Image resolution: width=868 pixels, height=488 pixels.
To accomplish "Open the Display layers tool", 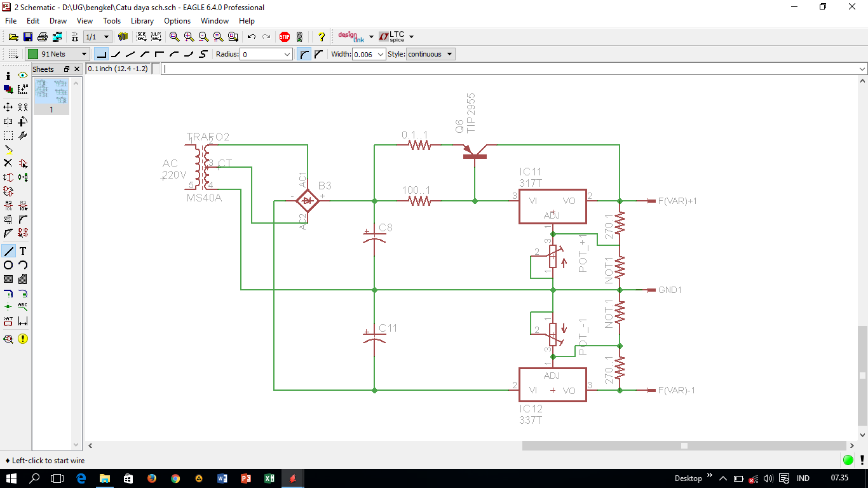I will (x=8, y=90).
